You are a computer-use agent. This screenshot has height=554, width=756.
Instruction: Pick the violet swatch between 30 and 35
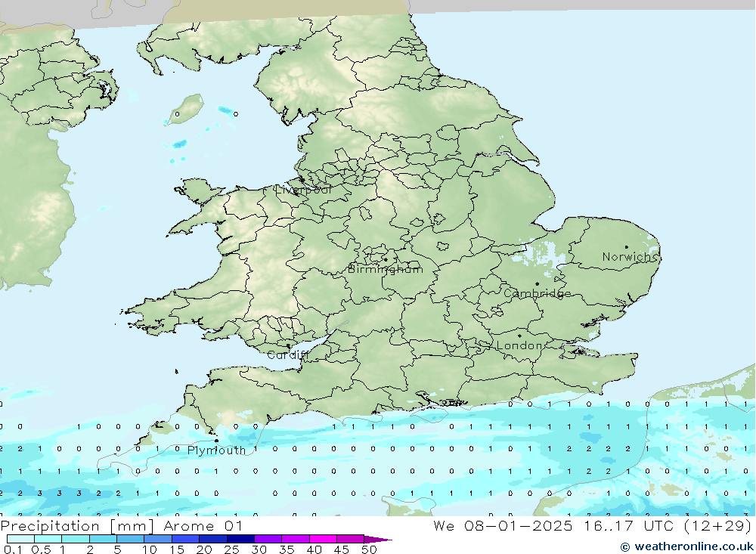pyautogui.click(x=268, y=539)
